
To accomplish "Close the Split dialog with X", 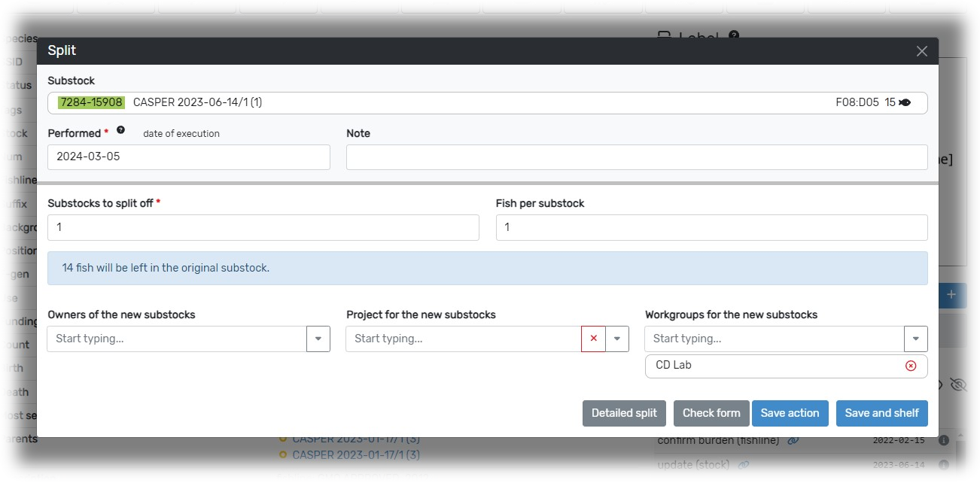I will click(921, 51).
